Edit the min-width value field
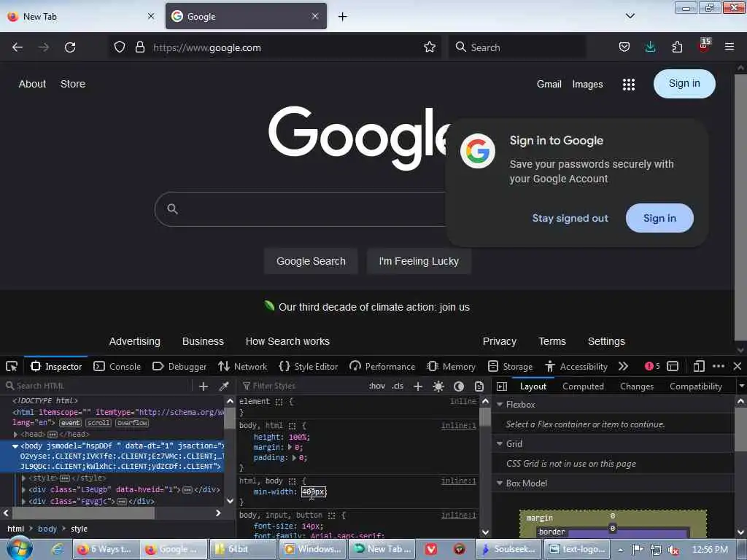The width and height of the screenshot is (747, 560). pos(314,491)
